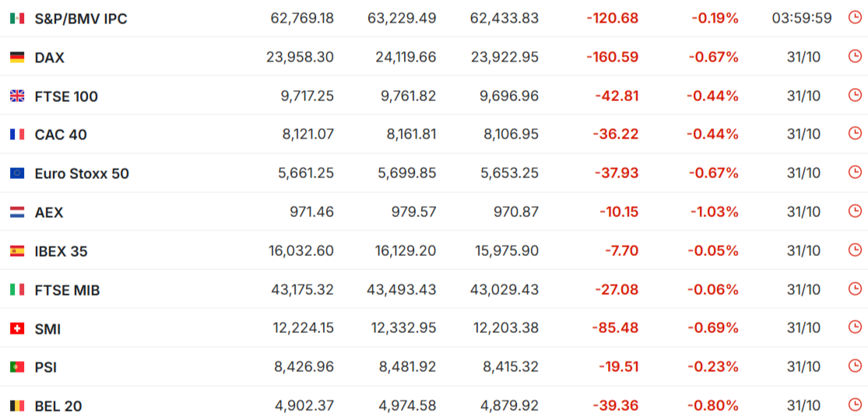This screenshot has height=417, width=868.
Task: Click the clock icon in the DAX row
Action: 854,56
